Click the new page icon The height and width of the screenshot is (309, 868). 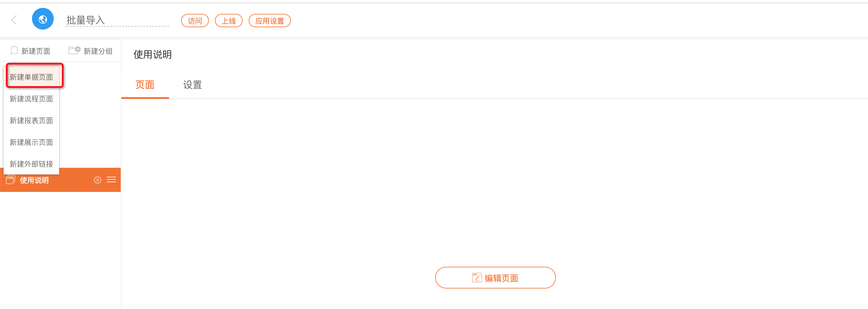pyautogui.click(x=14, y=51)
